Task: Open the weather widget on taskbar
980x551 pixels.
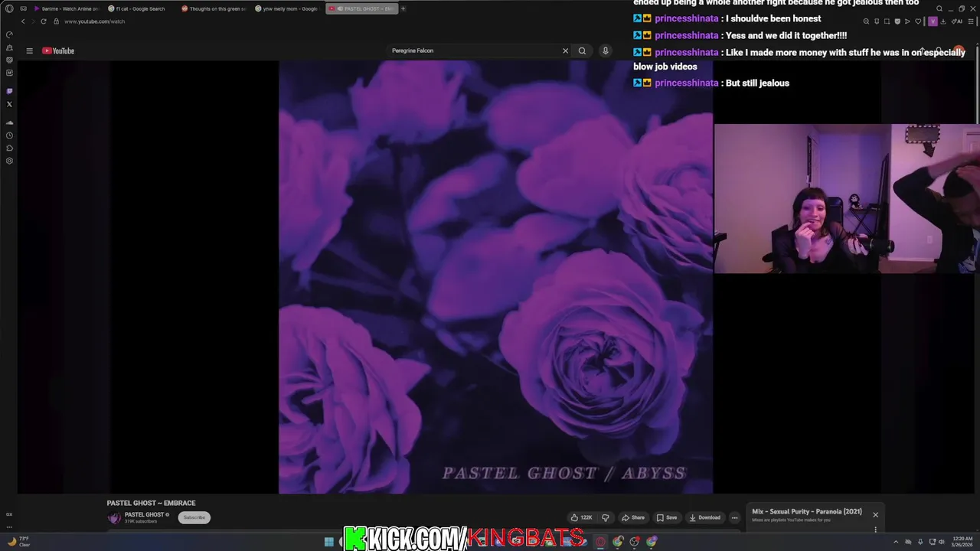Action: 18,542
